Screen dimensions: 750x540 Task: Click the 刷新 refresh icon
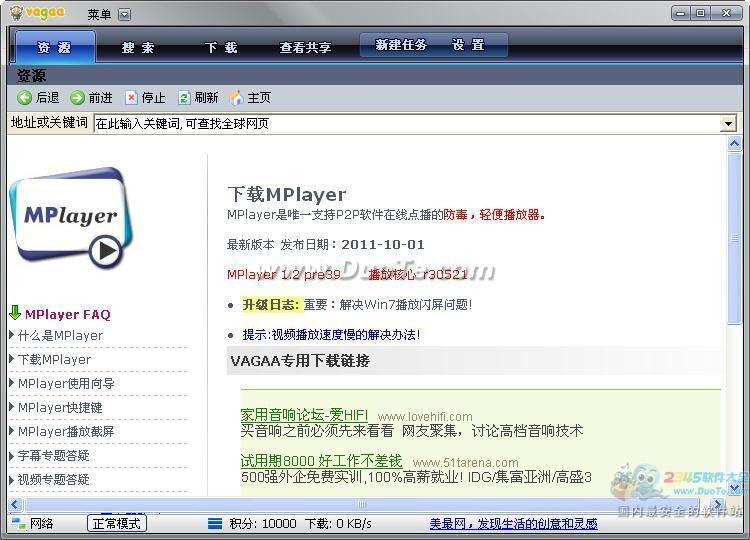tap(184, 98)
